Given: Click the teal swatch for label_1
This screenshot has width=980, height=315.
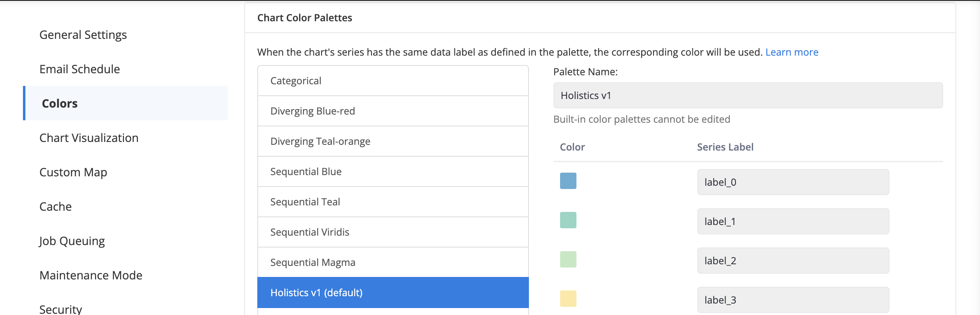Looking at the screenshot, I should coord(568,220).
